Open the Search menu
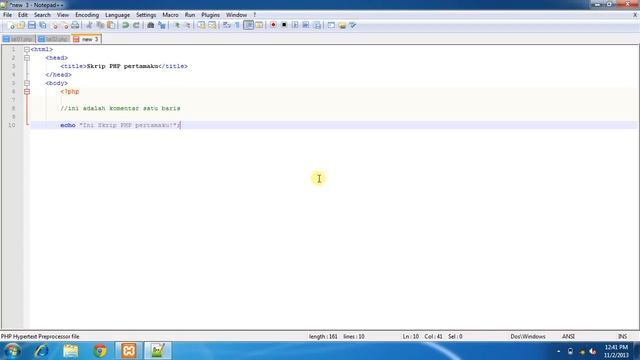 [x=42, y=15]
